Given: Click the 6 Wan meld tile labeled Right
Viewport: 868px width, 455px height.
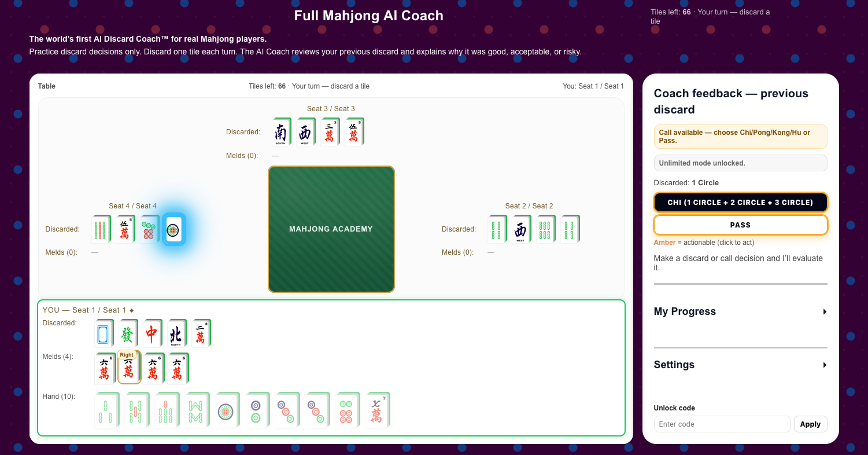Looking at the screenshot, I should [x=129, y=368].
